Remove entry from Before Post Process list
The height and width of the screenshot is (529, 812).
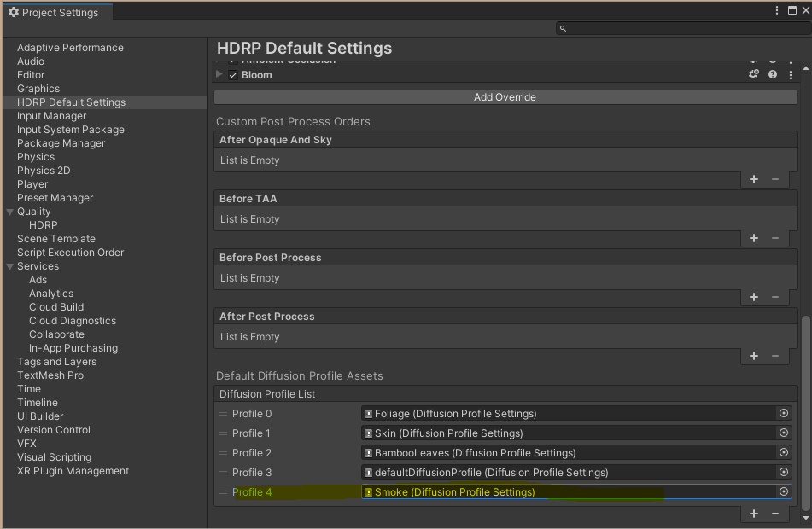pyautogui.click(x=775, y=297)
